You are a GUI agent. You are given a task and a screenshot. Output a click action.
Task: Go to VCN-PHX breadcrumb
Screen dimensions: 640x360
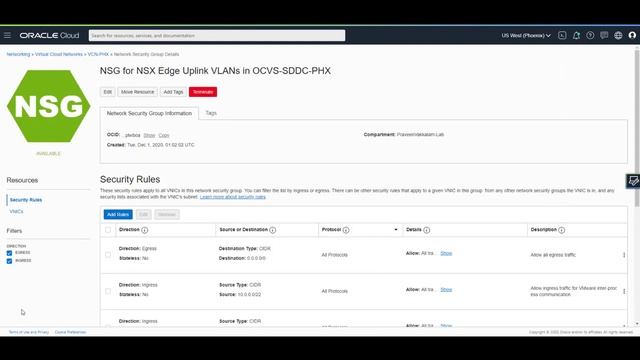click(98, 54)
